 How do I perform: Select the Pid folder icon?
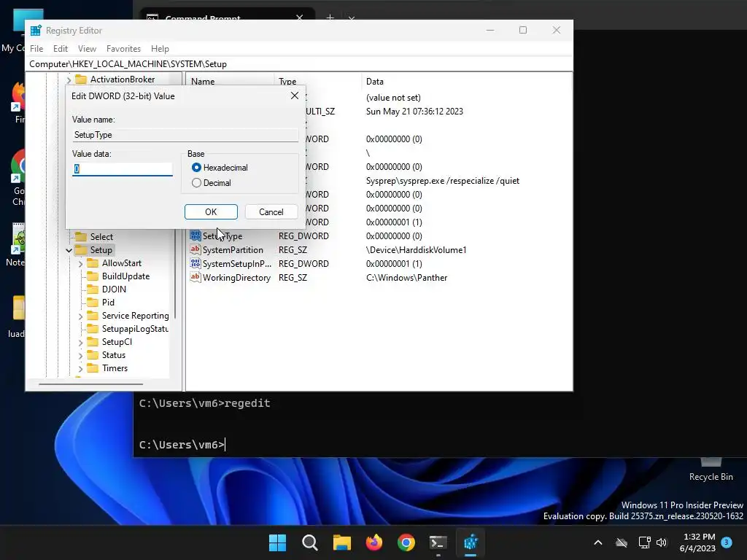[93, 303]
